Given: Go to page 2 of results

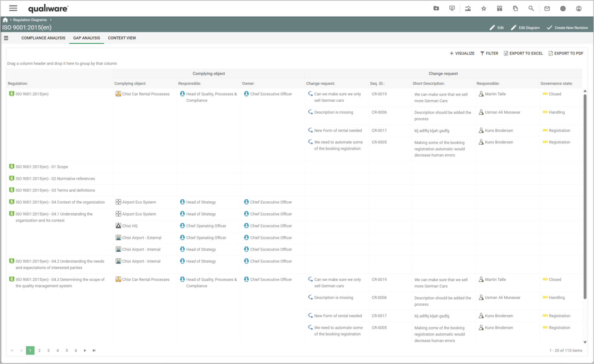Looking at the screenshot, I should (39, 350).
